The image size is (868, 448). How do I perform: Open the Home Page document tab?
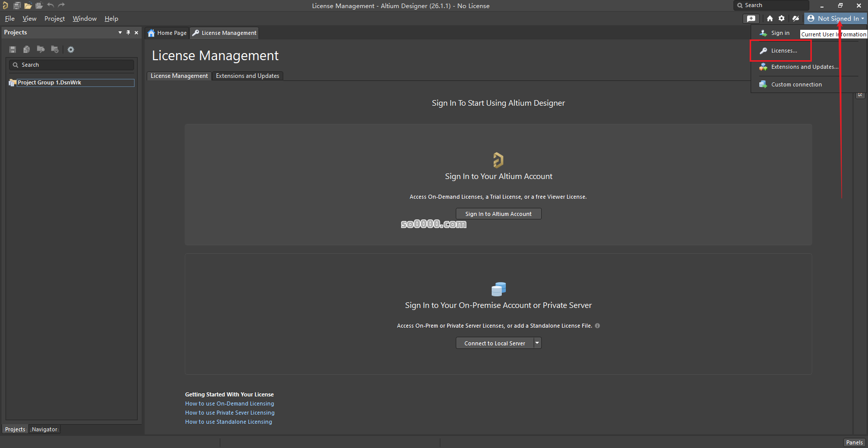click(x=167, y=33)
